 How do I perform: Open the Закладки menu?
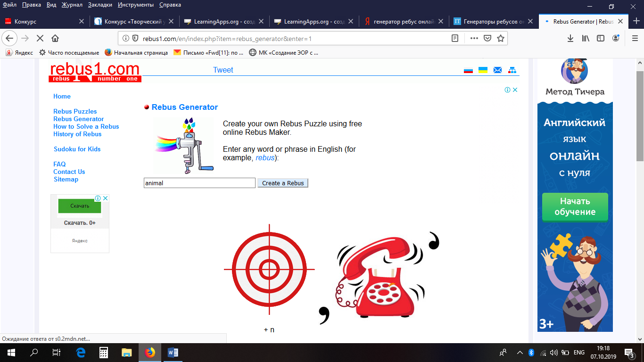pos(100,5)
